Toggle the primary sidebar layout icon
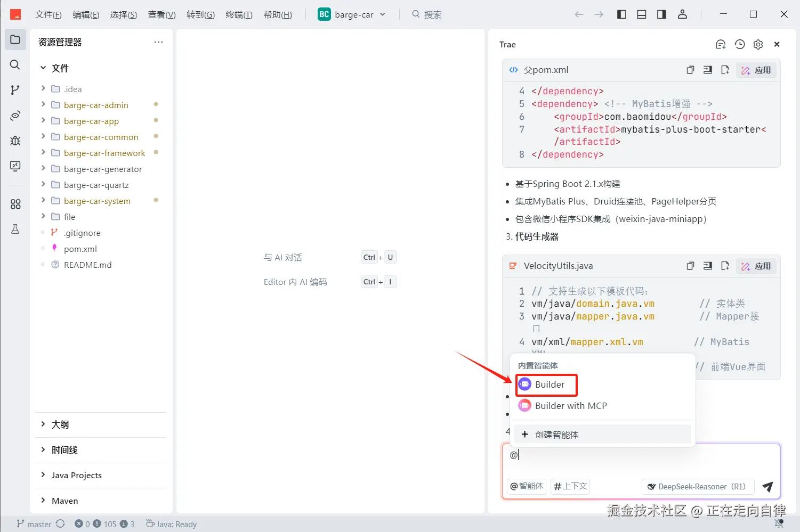800x532 pixels. point(621,14)
